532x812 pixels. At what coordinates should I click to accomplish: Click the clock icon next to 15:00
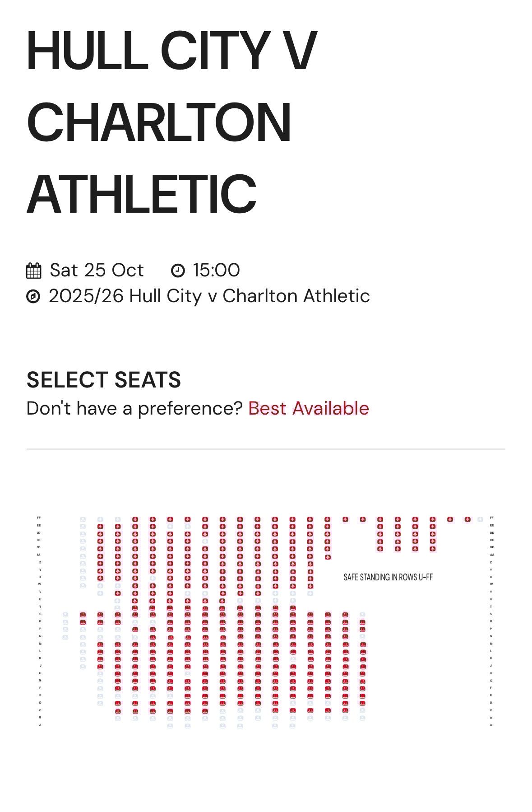[178, 271]
